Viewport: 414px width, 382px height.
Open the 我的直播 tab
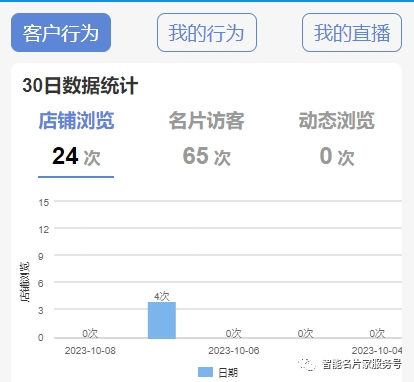(x=352, y=33)
